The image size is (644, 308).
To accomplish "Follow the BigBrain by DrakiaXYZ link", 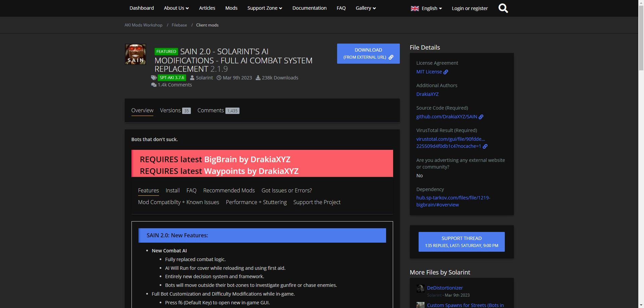I will pos(247,160).
